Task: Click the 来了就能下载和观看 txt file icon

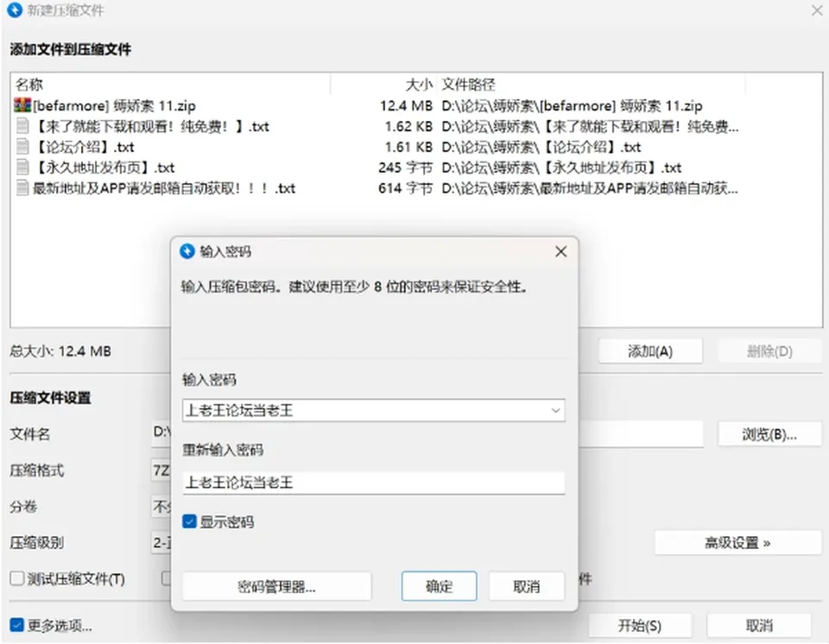Action: (x=22, y=126)
